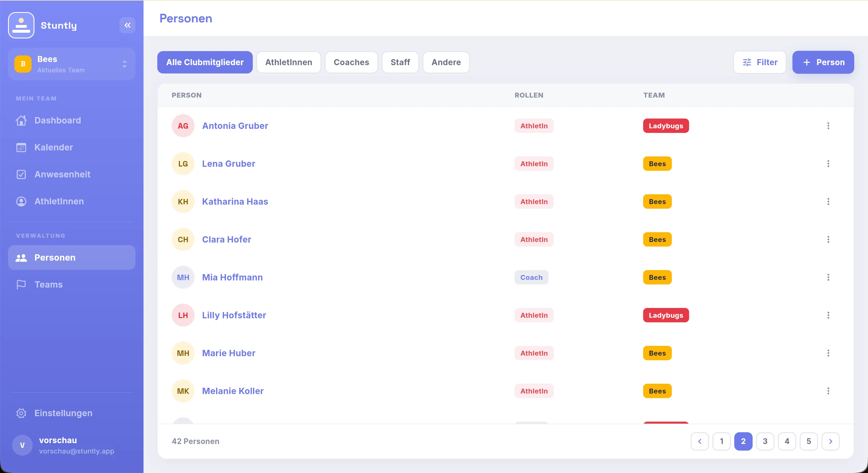
Task: Open row menu for Melanie Koller
Action: click(x=828, y=391)
